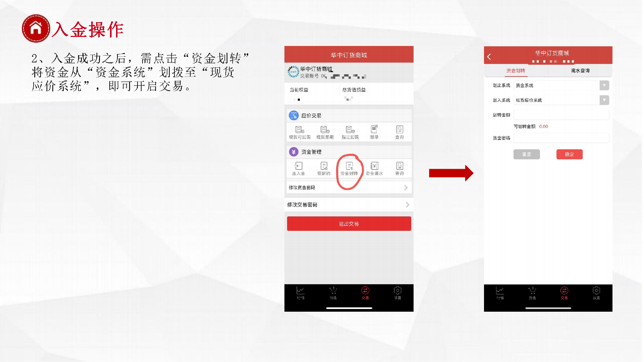Click the 修改交易密码 text

click(x=302, y=205)
